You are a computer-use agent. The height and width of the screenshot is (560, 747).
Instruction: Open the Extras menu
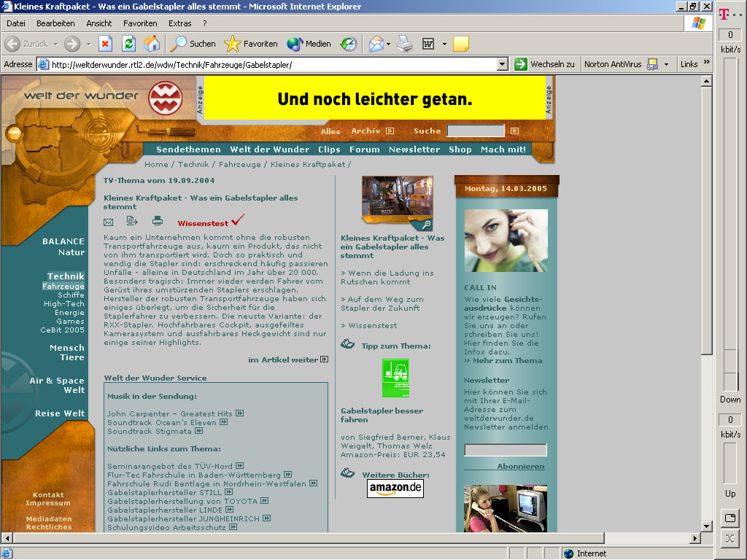180,23
